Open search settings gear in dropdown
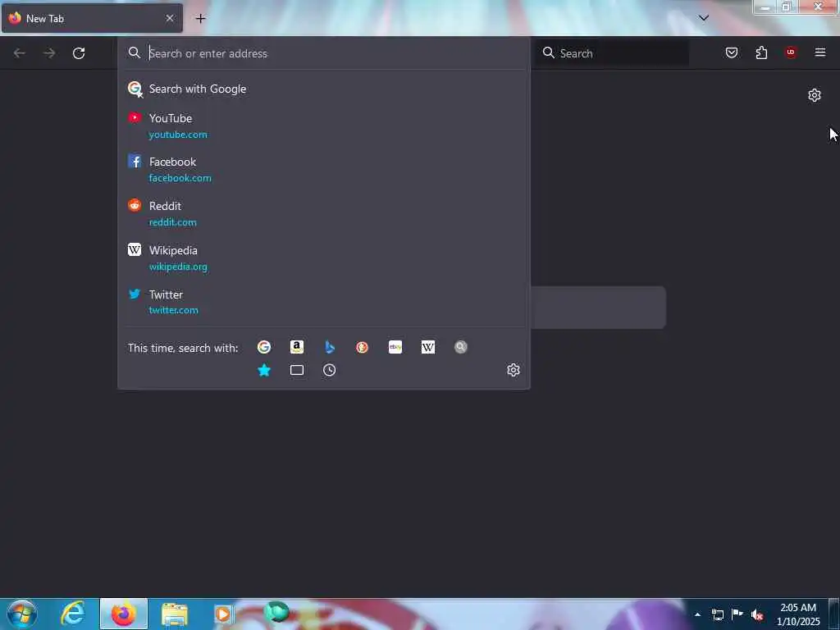 click(x=514, y=370)
